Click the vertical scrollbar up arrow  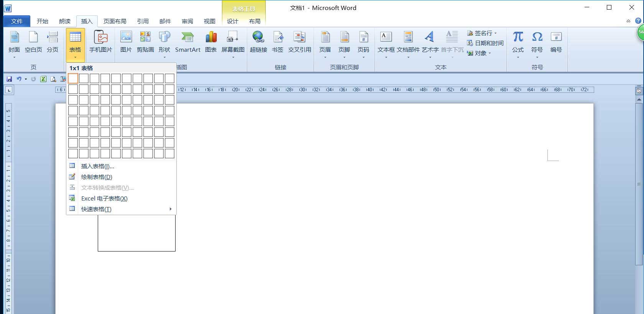pos(639,100)
